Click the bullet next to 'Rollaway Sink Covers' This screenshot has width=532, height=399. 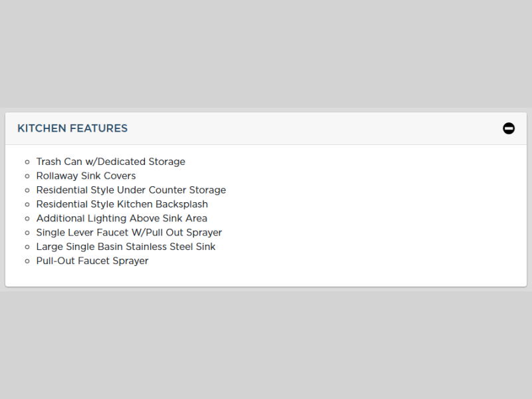[x=27, y=176]
